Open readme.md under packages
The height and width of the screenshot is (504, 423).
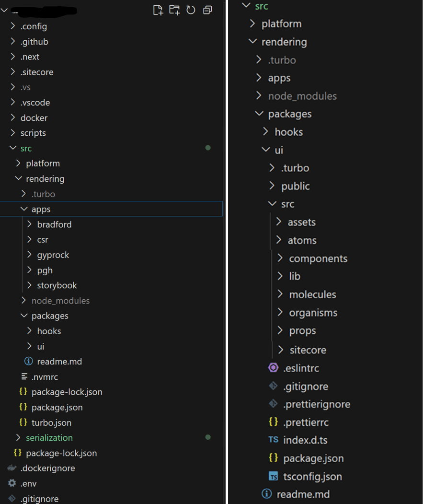(x=59, y=361)
